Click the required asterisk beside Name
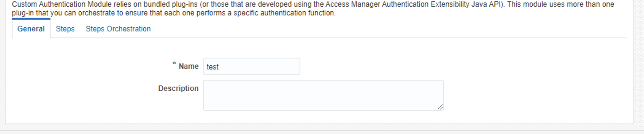 (174, 64)
